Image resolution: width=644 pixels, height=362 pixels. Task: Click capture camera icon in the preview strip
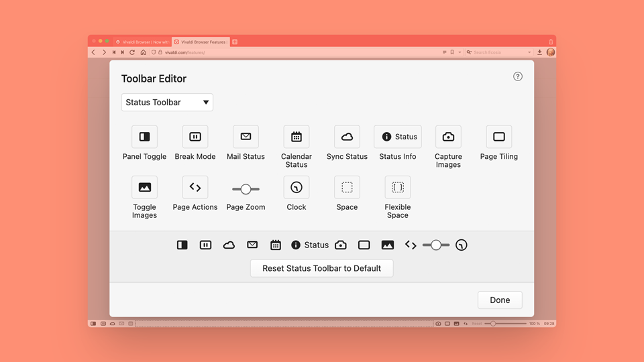pyautogui.click(x=341, y=245)
